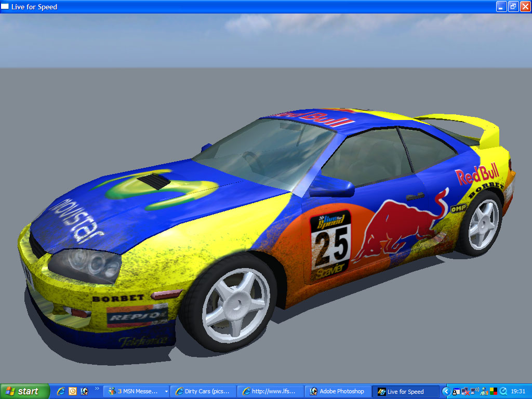532x399 pixels.
Task: Open MSN Messenger group dropdown arrow
Action: (x=166, y=391)
